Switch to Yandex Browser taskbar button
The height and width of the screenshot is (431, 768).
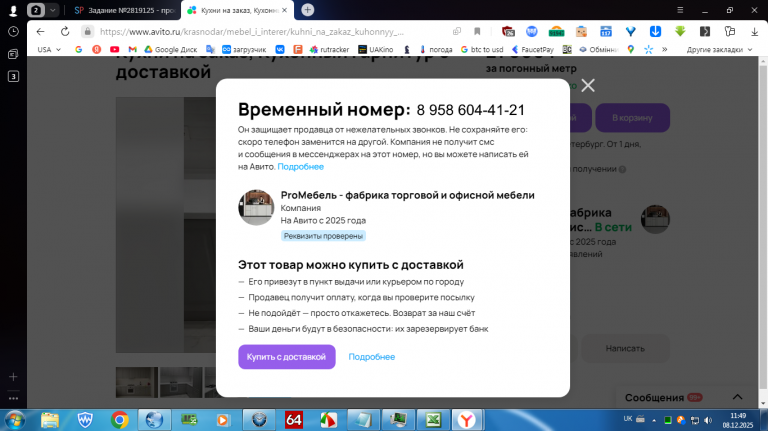[x=467, y=420]
